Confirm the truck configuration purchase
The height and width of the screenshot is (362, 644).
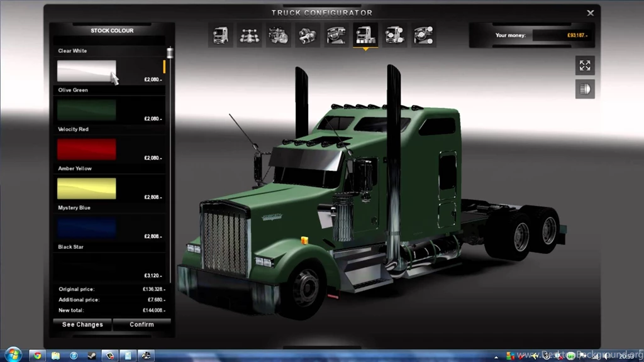pos(142,324)
